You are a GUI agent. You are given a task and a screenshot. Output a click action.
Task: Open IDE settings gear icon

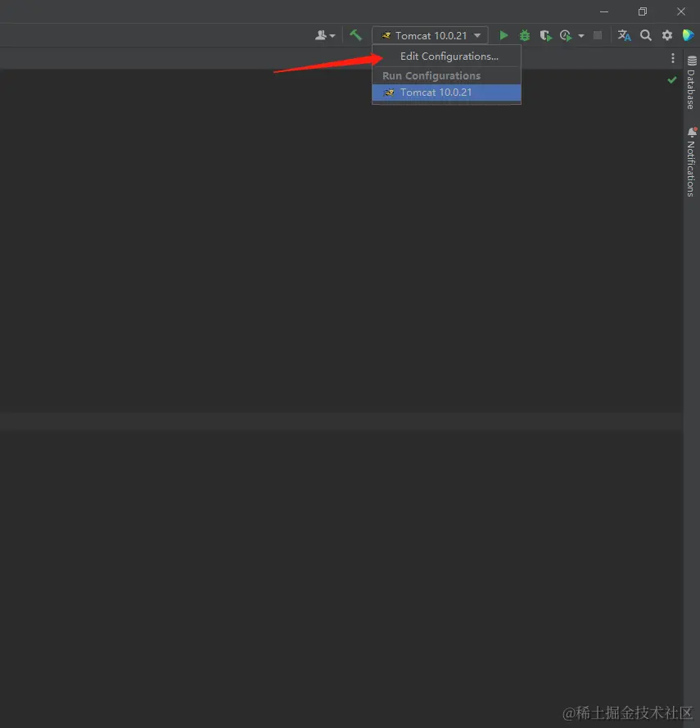667,35
